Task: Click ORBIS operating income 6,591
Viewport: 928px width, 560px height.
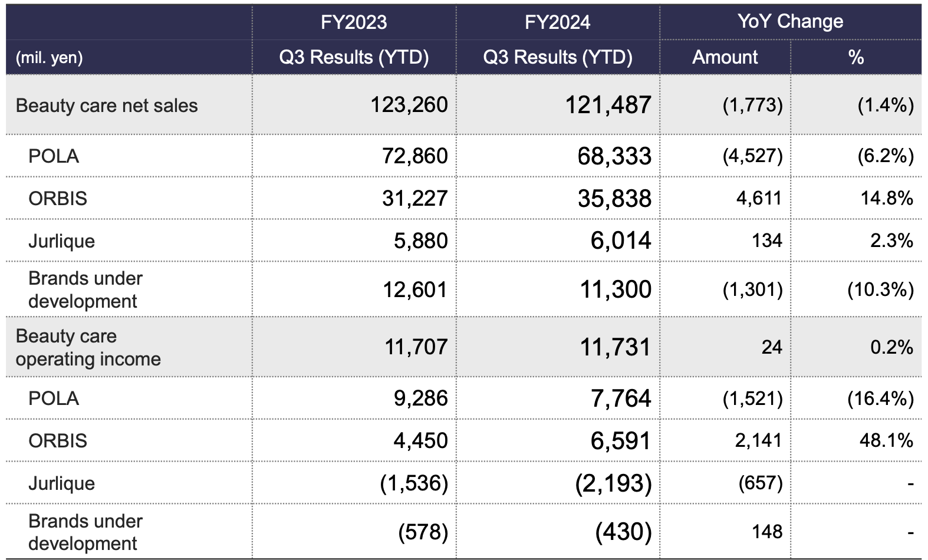Action: pos(620,441)
